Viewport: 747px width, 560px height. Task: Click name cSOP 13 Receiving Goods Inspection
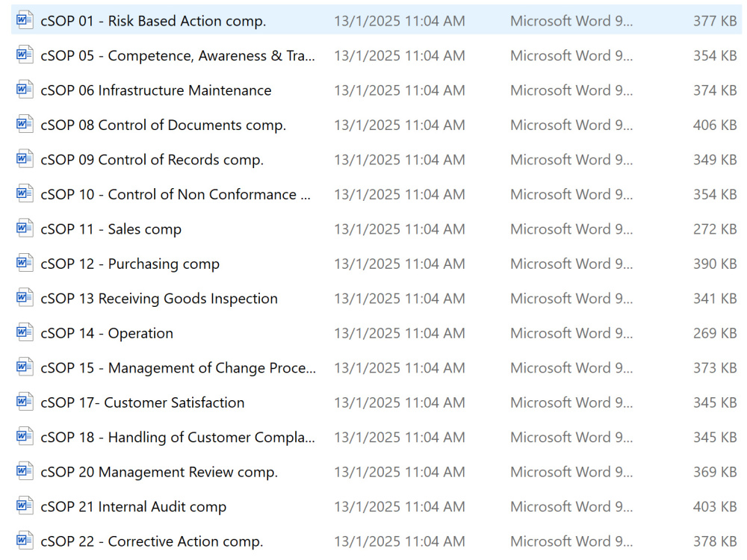click(x=159, y=299)
